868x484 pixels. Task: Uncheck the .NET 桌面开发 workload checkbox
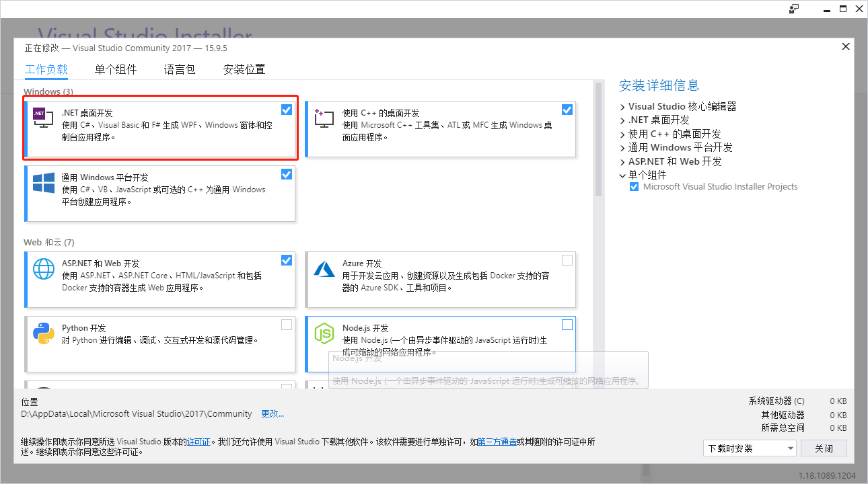[287, 110]
